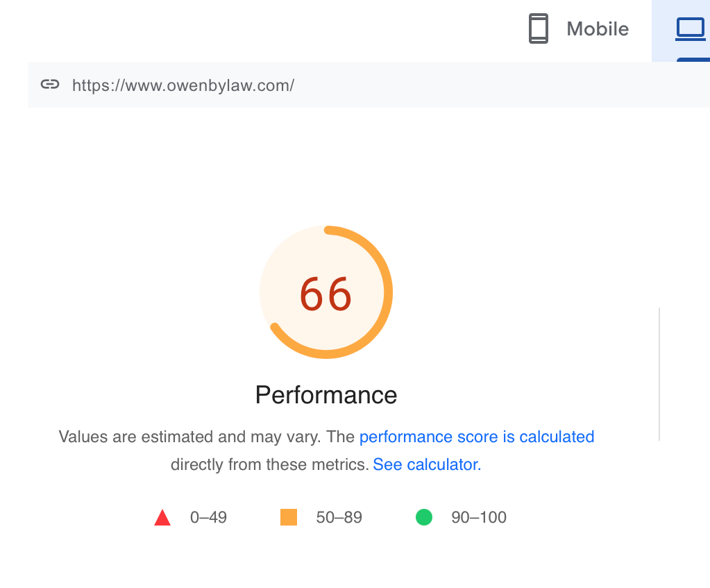This screenshot has height=588, width=710.
Task: Open the 'See calculator.' link
Action: [x=427, y=464]
